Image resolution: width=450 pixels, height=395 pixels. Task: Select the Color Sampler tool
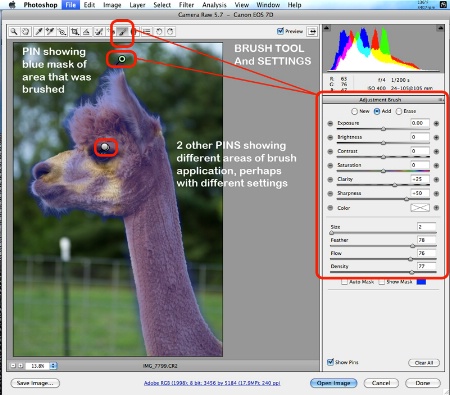coord(50,31)
